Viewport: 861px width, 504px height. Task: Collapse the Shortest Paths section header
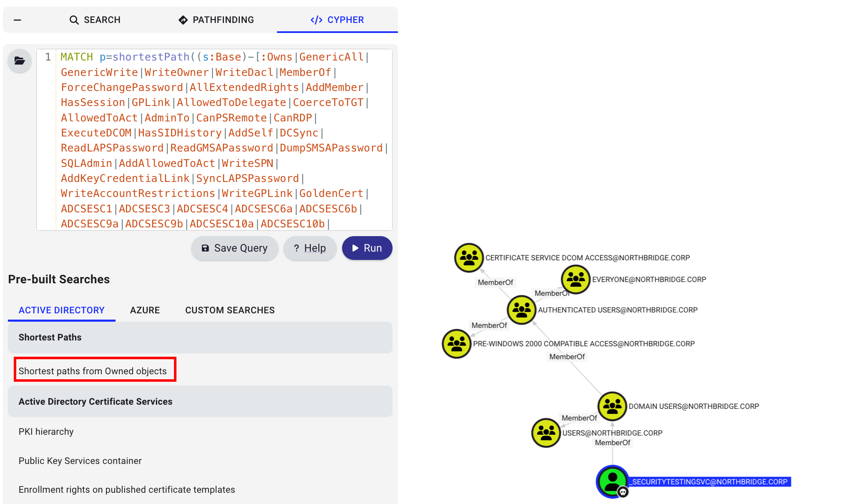pyautogui.click(x=200, y=337)
